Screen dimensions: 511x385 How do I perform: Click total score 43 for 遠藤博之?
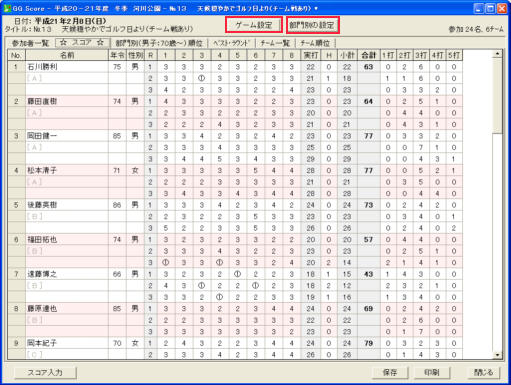[368, 274]
